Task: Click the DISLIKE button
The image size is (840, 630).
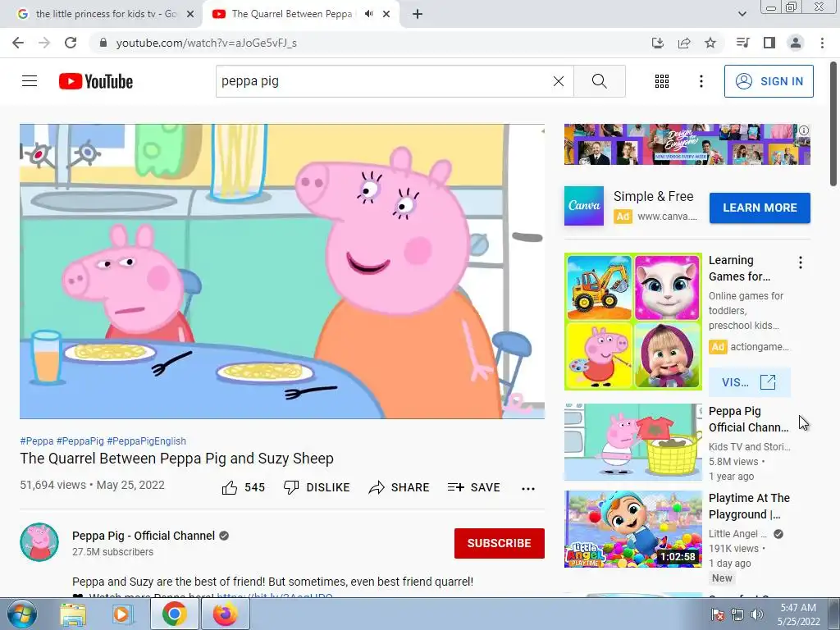Action: pyautogui.click(x=317, y=487)
